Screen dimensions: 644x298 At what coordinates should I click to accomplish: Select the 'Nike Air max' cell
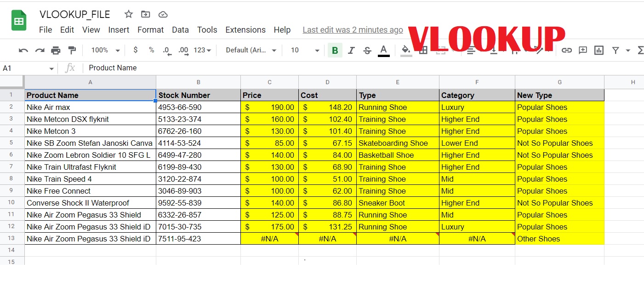(90, 107)
